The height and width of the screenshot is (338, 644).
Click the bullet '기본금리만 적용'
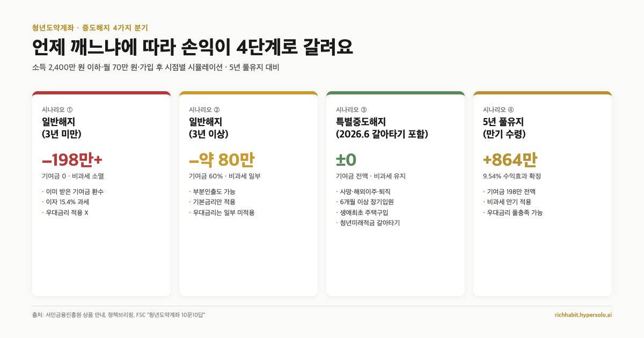coord(212,202)
